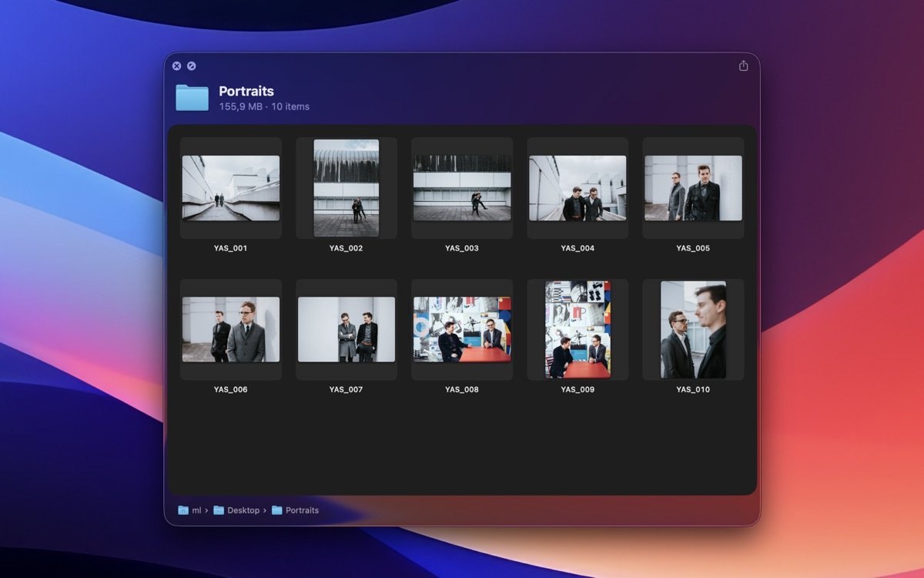
Task: Open the YAS_002 vertical portrait thumbnail
Action: 346,187
